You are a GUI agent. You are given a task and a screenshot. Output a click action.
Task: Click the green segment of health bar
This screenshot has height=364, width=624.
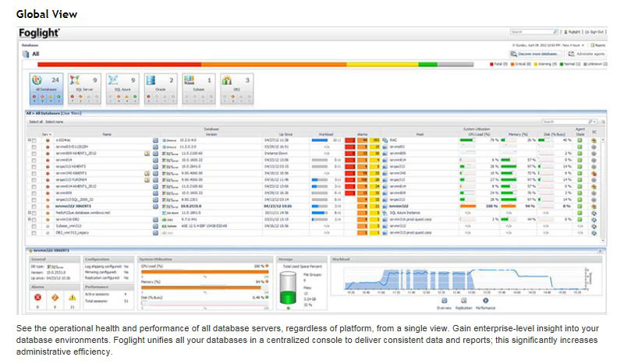pos(427,64)
